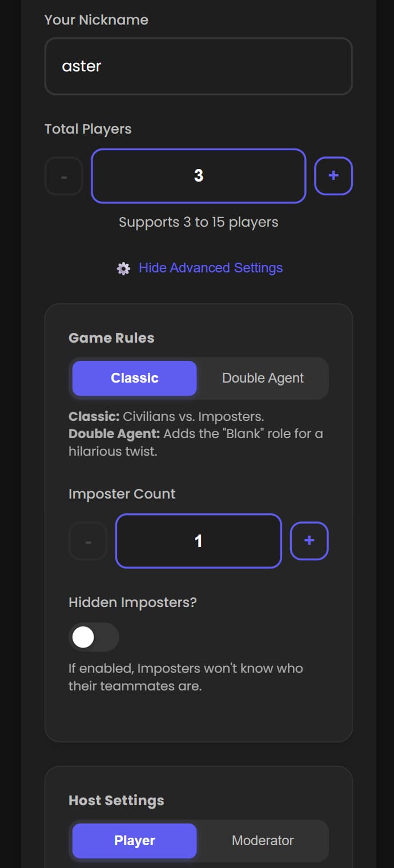This screenshot has width=394, height=868.
Task: Select the Double Agent game rule
Action: pos(263,378)
